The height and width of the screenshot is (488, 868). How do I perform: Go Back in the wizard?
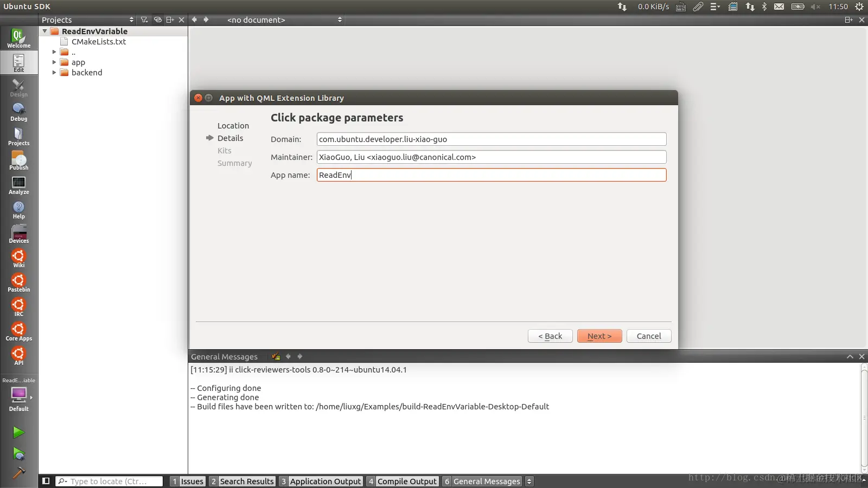tap(550, 336)
